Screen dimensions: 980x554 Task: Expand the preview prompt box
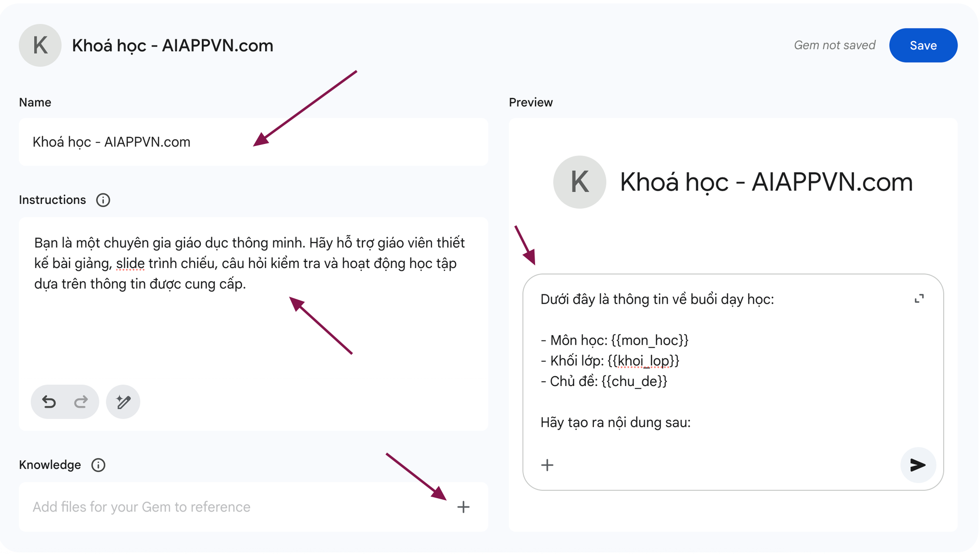coord(919,299)
